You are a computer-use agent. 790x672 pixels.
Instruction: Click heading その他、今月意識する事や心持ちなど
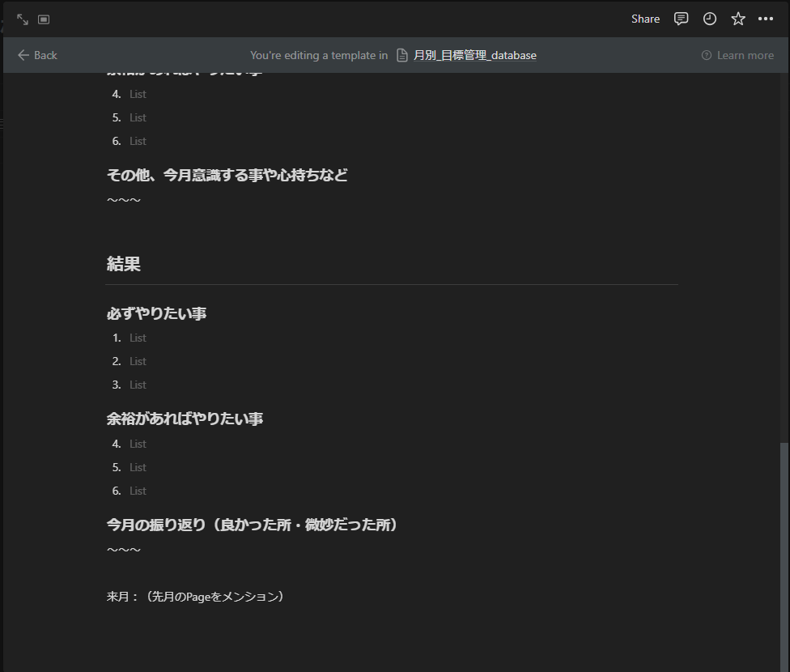point(227,175)
